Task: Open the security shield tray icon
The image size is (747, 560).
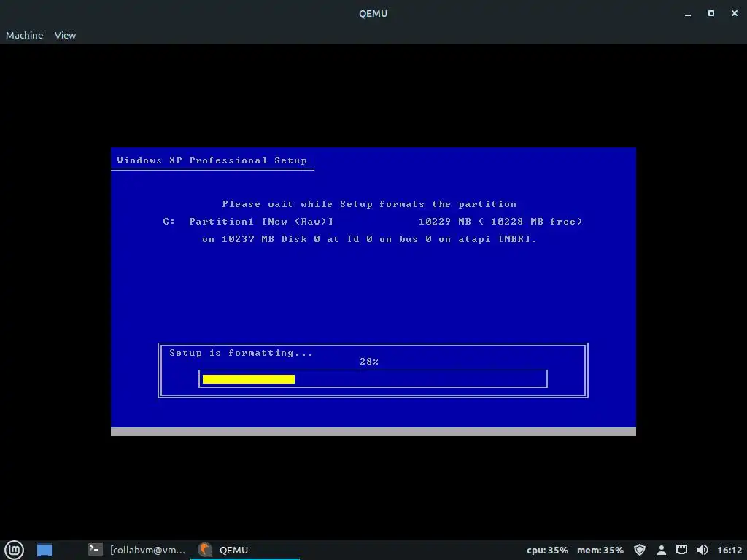Action: (x=640, y=550)
